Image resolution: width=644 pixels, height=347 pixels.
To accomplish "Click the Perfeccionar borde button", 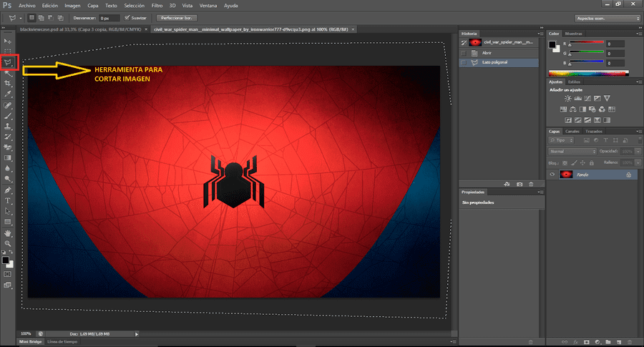I will [177, 18].
